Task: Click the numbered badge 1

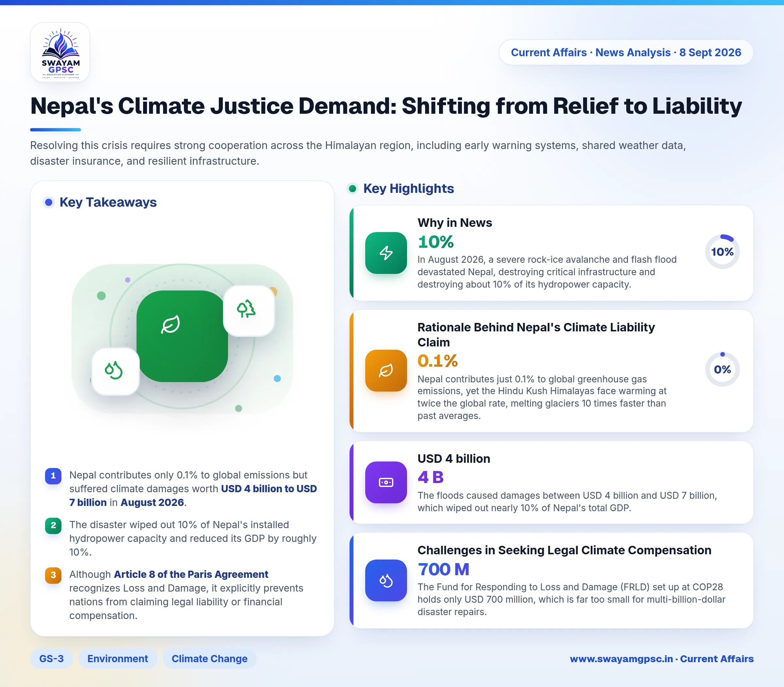Action: pos(53,476)
